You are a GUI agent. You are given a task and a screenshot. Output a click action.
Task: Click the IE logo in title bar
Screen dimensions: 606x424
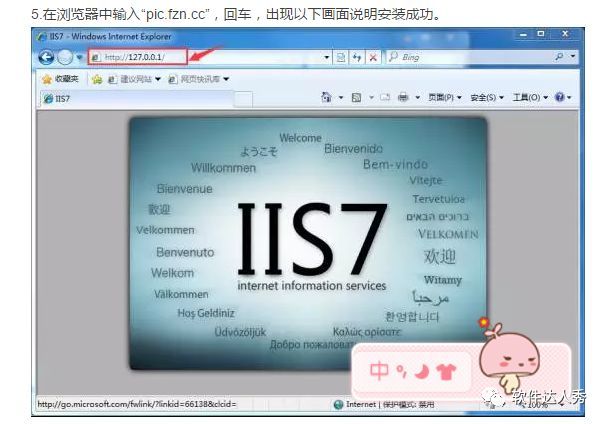[x=41, y=37]
